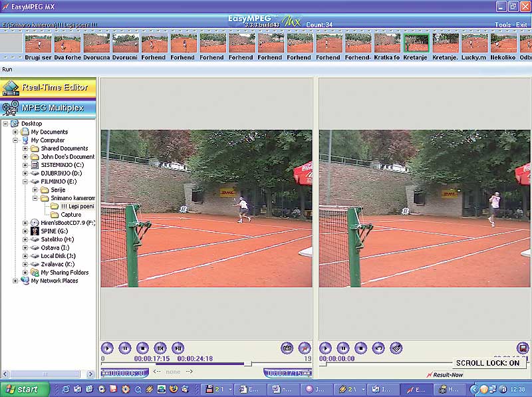Launch Firefox from the Quick Launch bar

174,389
